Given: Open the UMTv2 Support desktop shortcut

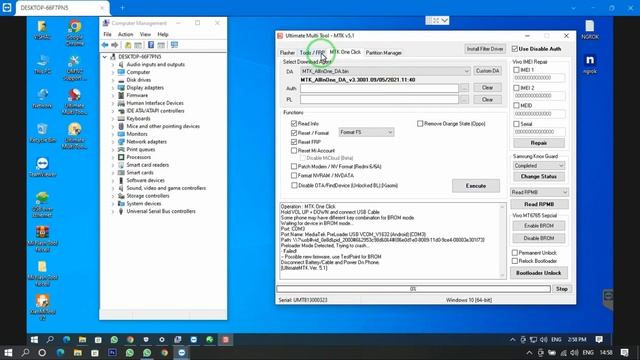Looking at the screenshot, I should (x=74, y=67).
